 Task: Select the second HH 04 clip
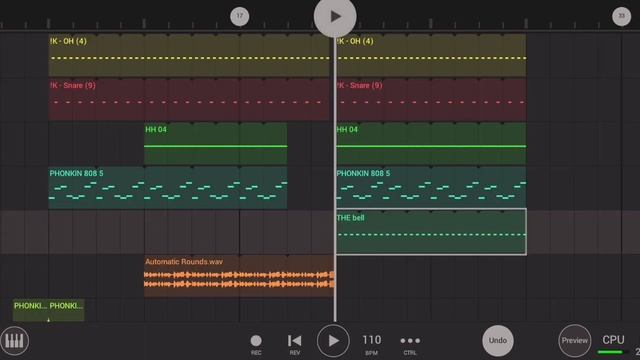tap(431, 144)
